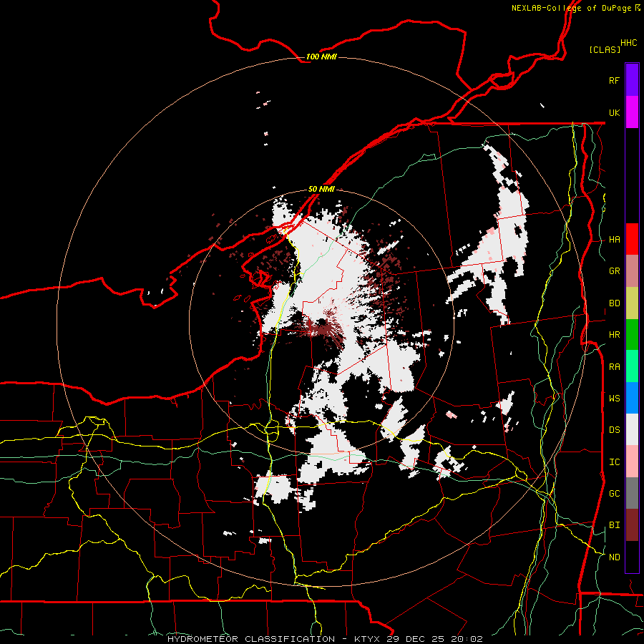Click the WS blue legend swatch
The height and width of the screenshot is (644, 644).
point(632,398)
